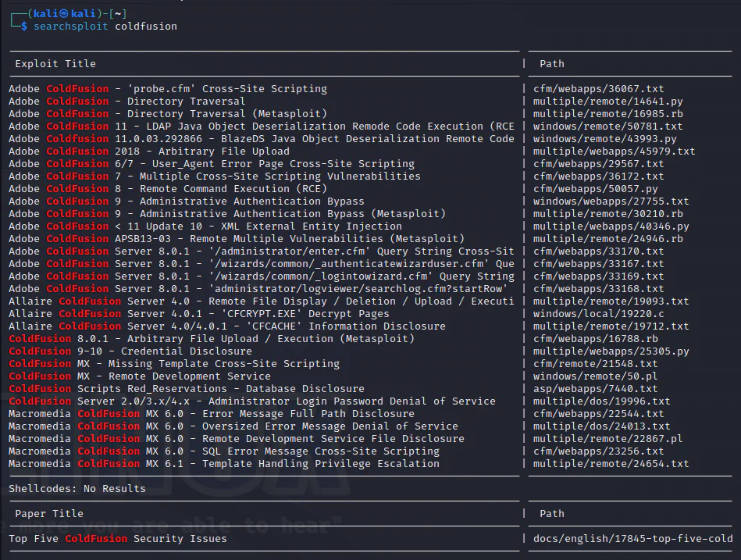
Task: Select ColdFusion 11 LDAP Java Deserialization row
Action: (262, 127)
